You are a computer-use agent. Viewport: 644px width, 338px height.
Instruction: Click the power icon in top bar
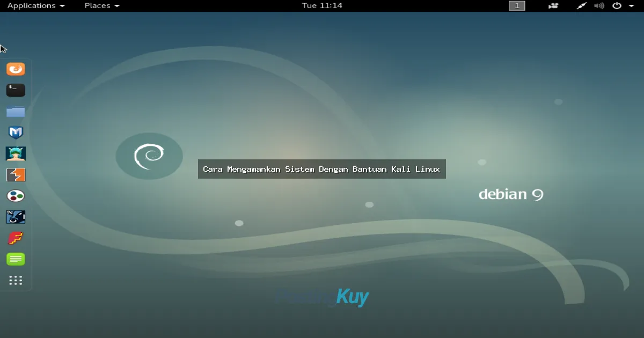click(x=617, y=6)
